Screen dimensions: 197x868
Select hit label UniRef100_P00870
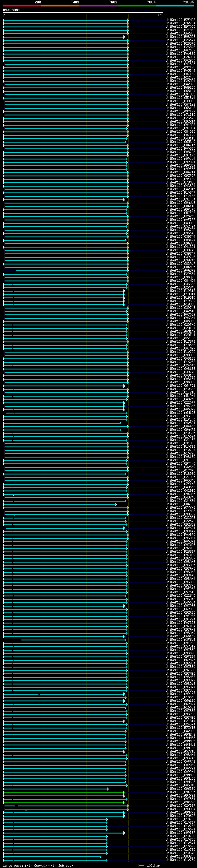pos(180,535)
